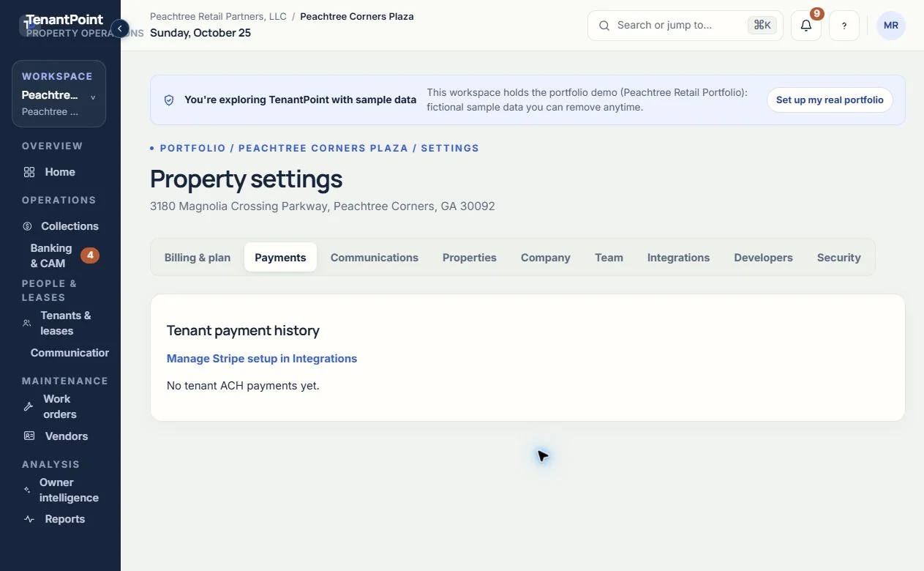Click the shield icon in sample data banner
Image resolution: width=924 pixels, height=571 pixels.
pos(169,100)
